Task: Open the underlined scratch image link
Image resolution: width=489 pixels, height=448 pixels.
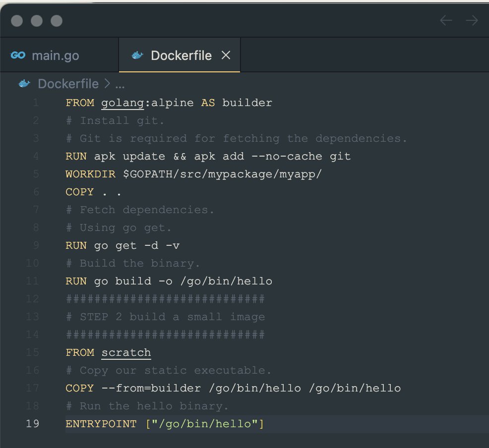Action: [x=126, y=353]
